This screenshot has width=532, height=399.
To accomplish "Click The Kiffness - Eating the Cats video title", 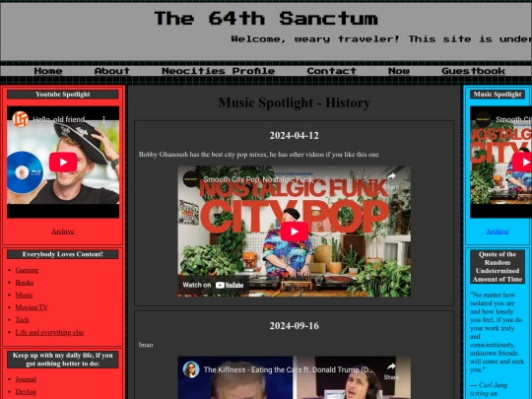I will pos(289,369).
